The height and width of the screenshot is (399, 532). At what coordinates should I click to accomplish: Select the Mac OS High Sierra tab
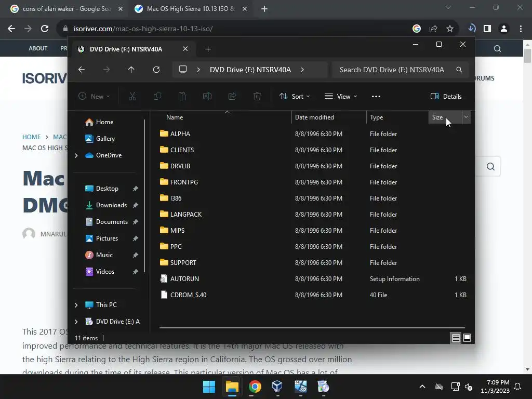click(x=191, y=9)
